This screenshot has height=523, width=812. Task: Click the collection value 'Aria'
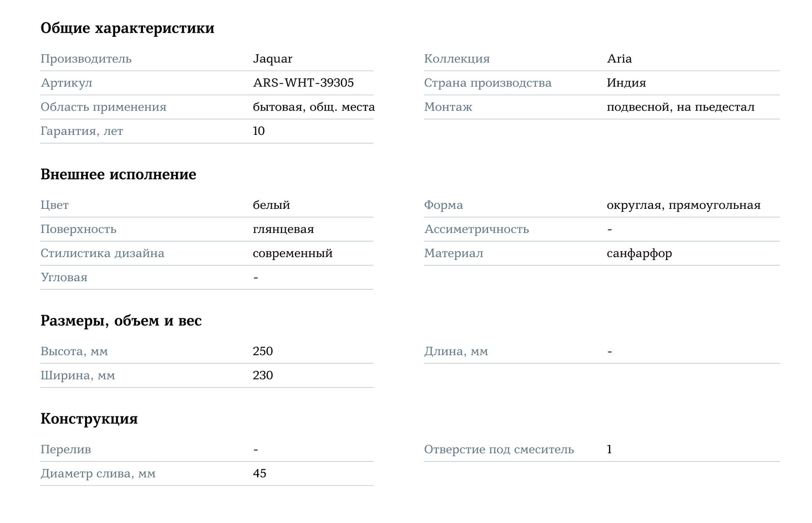[x=619, y=58]
